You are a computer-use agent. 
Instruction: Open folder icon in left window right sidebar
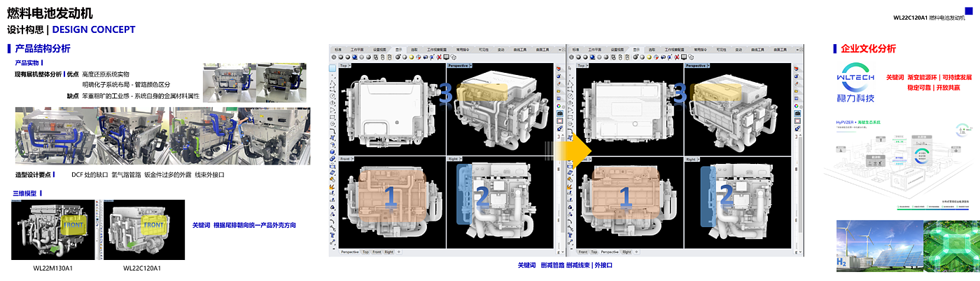click(x=559, y=90)
